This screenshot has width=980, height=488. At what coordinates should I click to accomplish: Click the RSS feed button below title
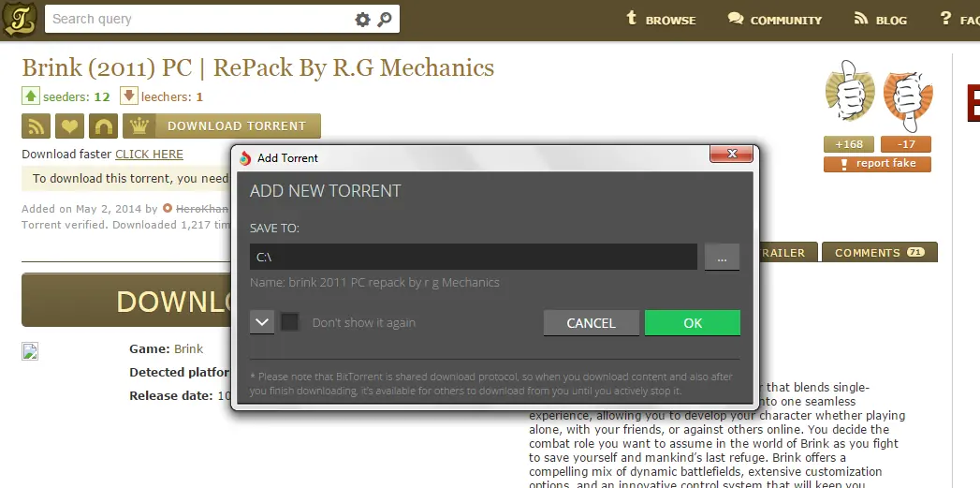[x=36, y=126]
